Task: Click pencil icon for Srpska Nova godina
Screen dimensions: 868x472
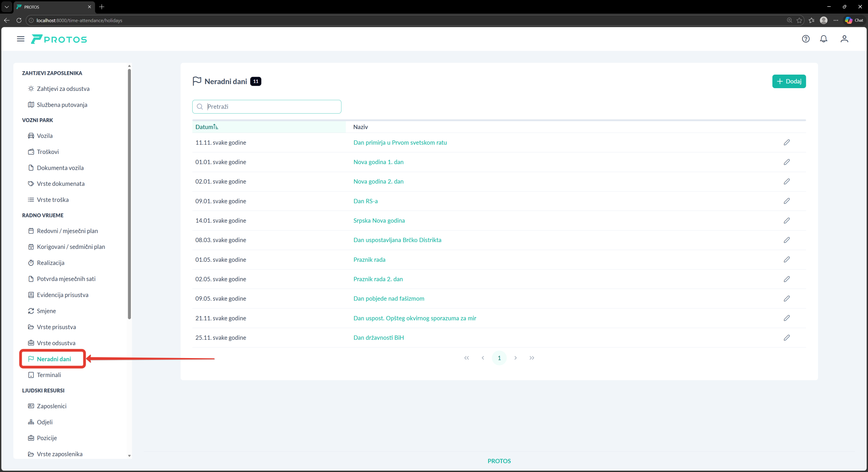Action: [787, 221]
